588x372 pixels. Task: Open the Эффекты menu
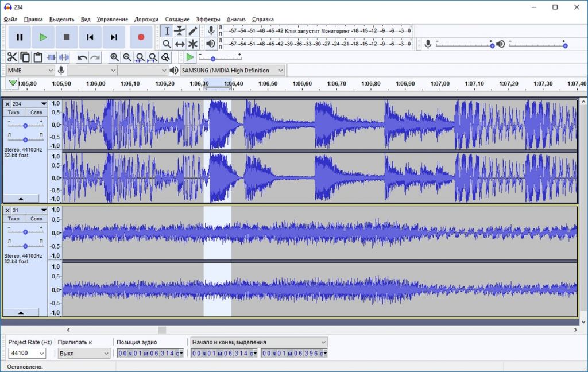(x=207, y=19)
